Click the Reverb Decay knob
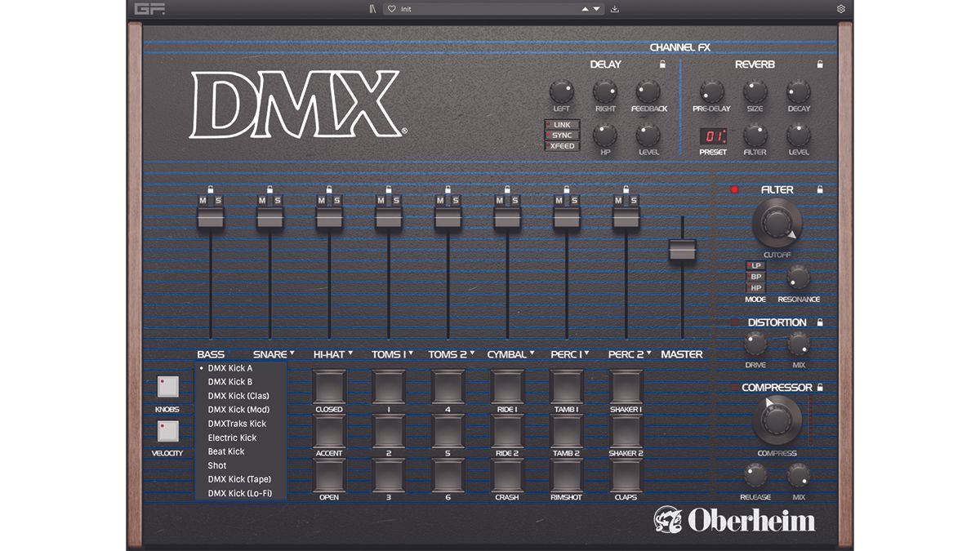The height and width of the screenshot is (551, 980). pos(798,91)
